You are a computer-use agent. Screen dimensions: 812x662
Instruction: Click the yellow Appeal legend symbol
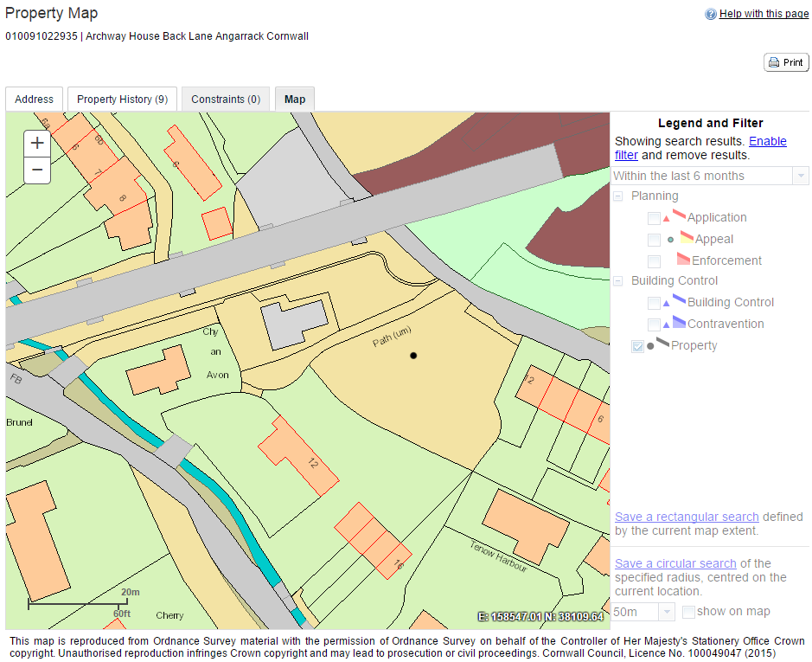(x=686, y=236)
